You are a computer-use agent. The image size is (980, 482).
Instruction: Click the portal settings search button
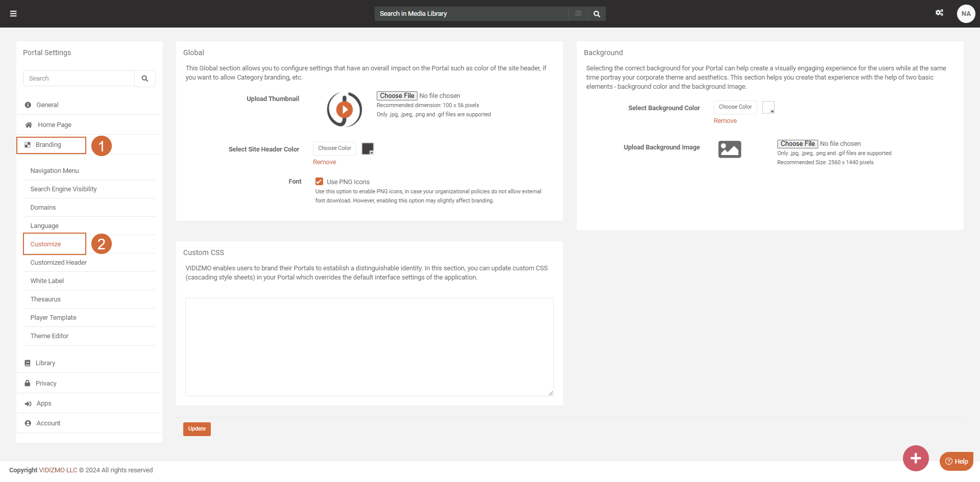pyautogui.click(x=145, y=79)
